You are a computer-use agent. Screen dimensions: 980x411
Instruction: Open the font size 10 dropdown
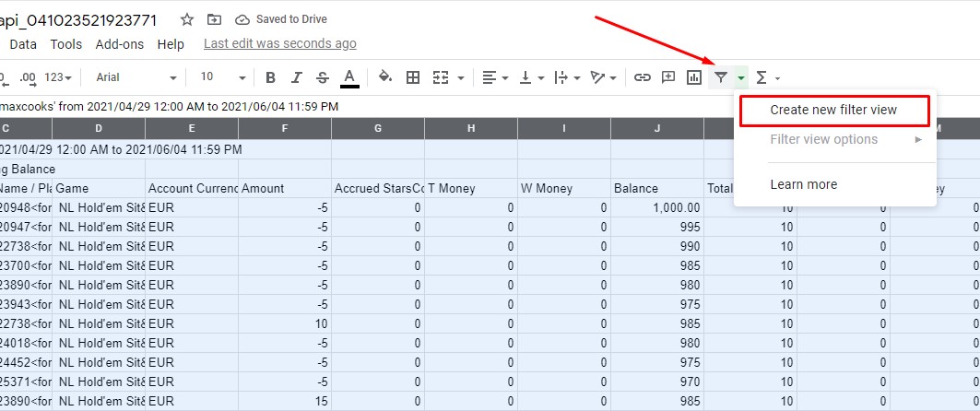pyautogui.click(x=222, y=77)
